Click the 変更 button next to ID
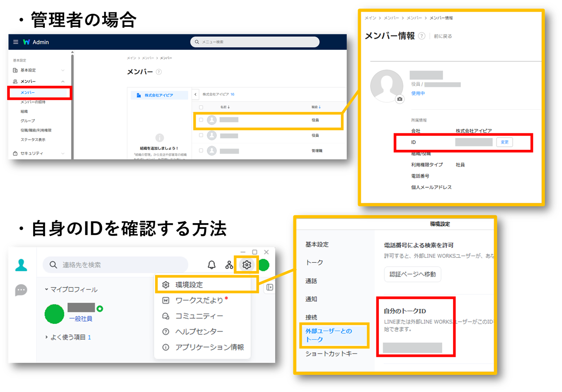 pyautogui.click(x=504, y=142)
